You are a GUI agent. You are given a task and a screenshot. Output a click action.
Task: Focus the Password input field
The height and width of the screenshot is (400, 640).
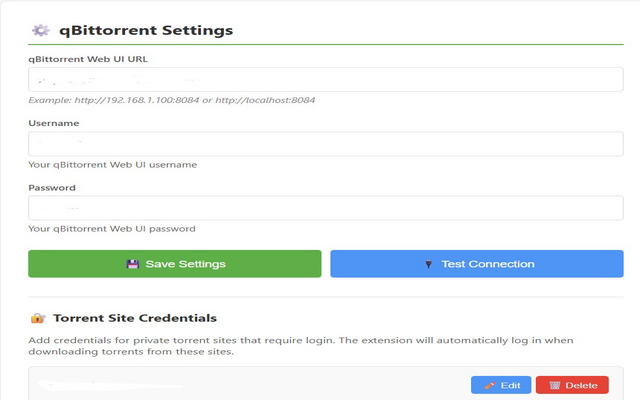click(x=326, y=208)
